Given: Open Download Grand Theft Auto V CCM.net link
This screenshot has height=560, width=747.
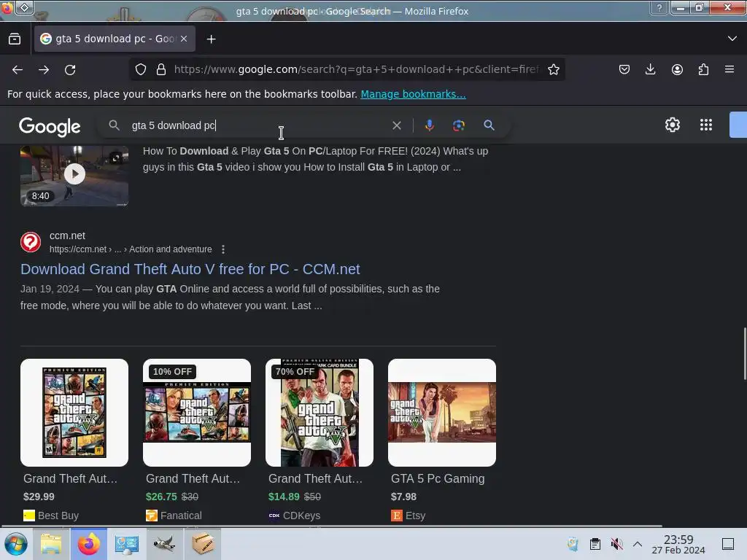Looking at the screenshot, I should (x=190, y=269).
